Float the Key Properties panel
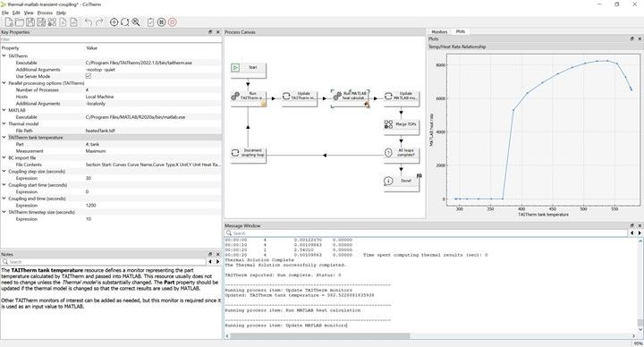This screenshot has height=347, width=644. pyautogui.click(x=210, y=32)
